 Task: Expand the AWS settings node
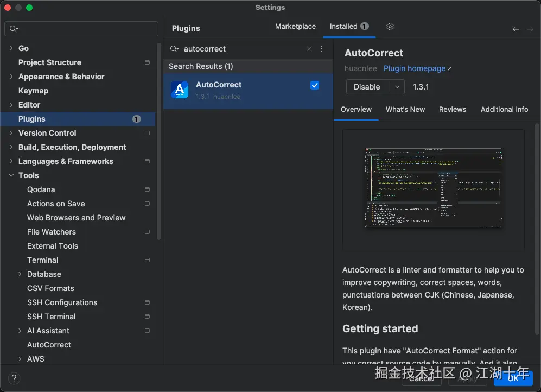[x=20, y=359]
